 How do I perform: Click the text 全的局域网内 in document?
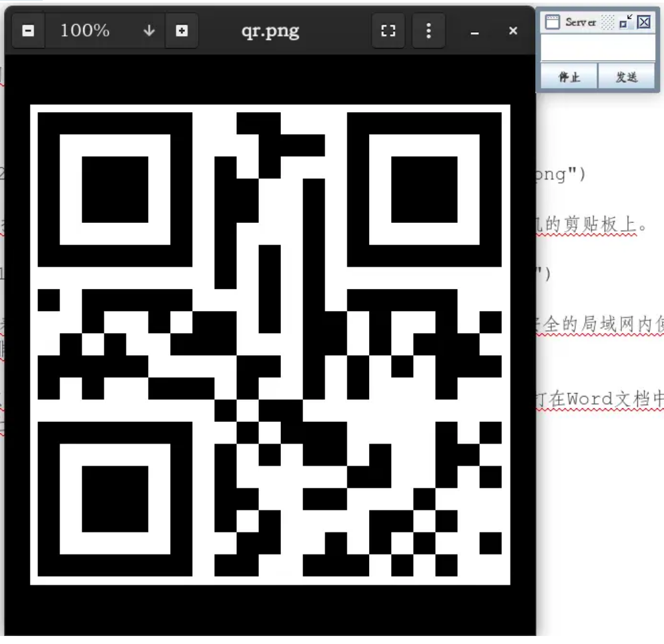[597, 324]
